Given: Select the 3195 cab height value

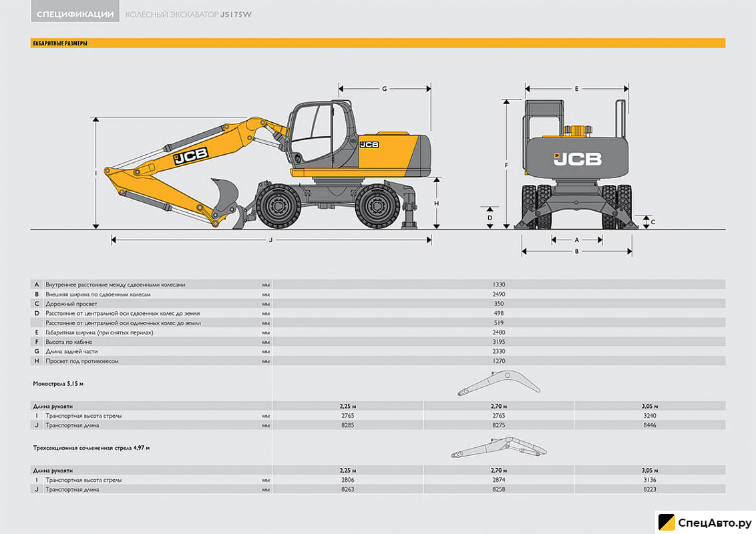Looking at the screenshot, I should point(498,342).
